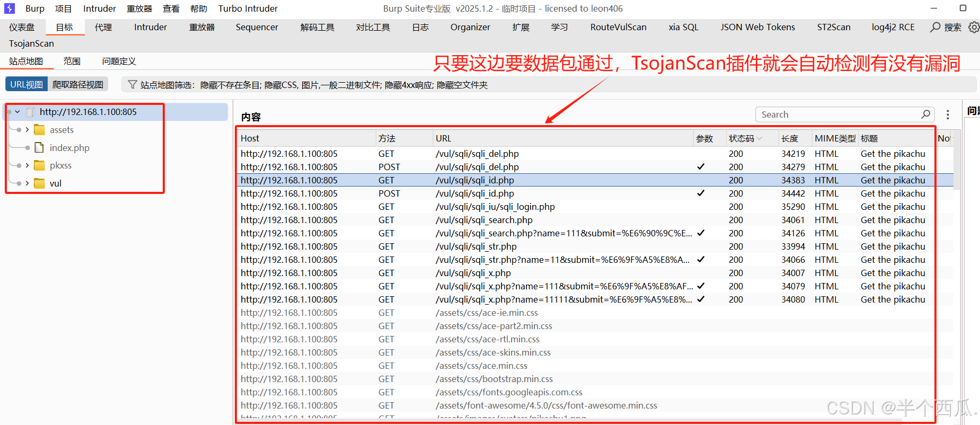980x425 pixels.
Task: Switch to the 代理 tab
Action: [x=103, y=27]
